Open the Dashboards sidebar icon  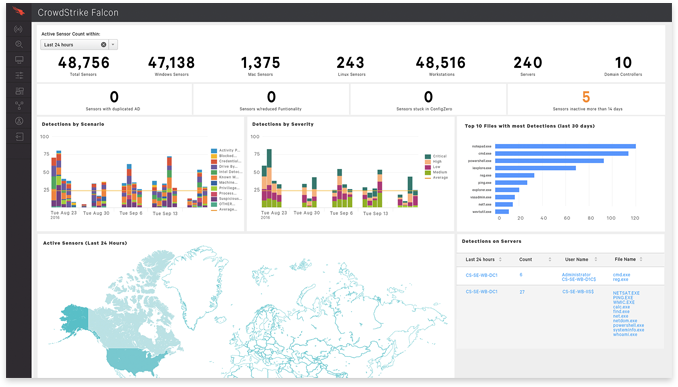[x=19, y=91]
